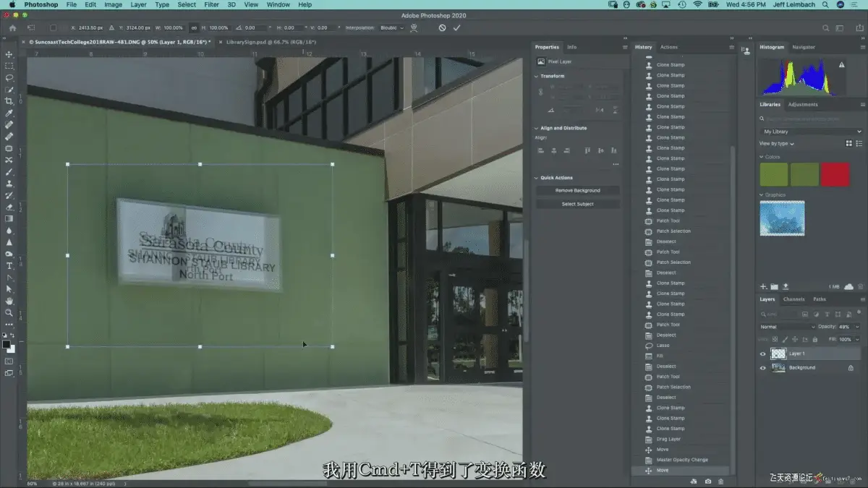Hide the Background layer eye icon
This screenshot has height=488, width=868.
click(762, 367)
